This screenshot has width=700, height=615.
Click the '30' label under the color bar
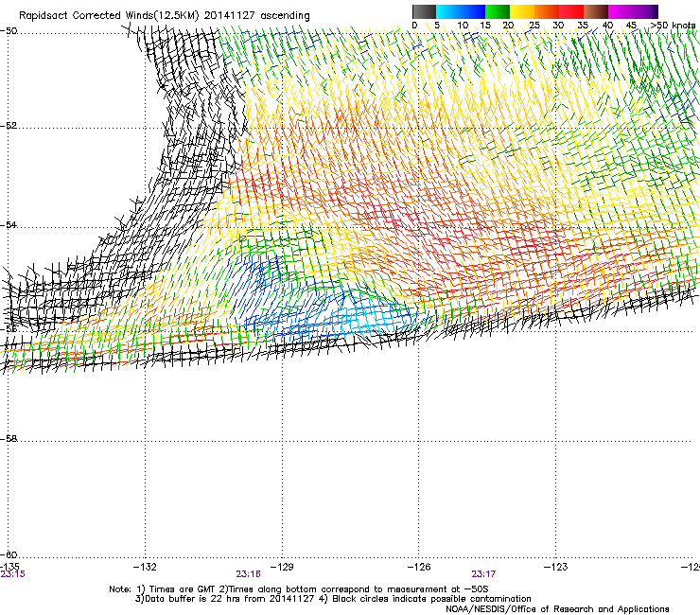pos(558,26)
